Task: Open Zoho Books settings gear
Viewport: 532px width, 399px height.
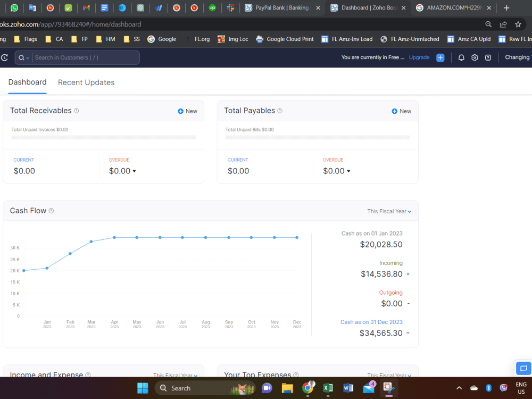Action: click(x=475, y=57)
